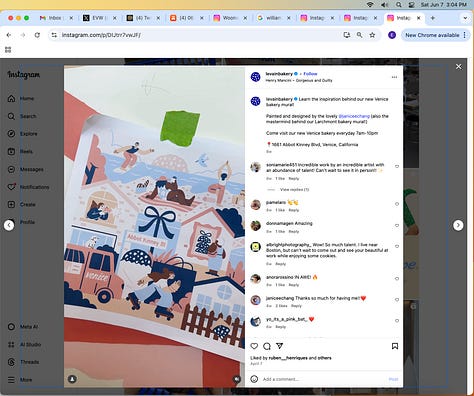Open Wi-Fi menu in menu bar
The width and height of the screenshot is (474, 396).
[370, 5]
